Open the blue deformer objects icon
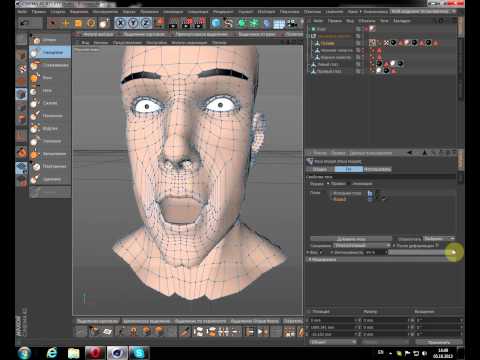Screen dimensions: 480x360 point(266,23)
